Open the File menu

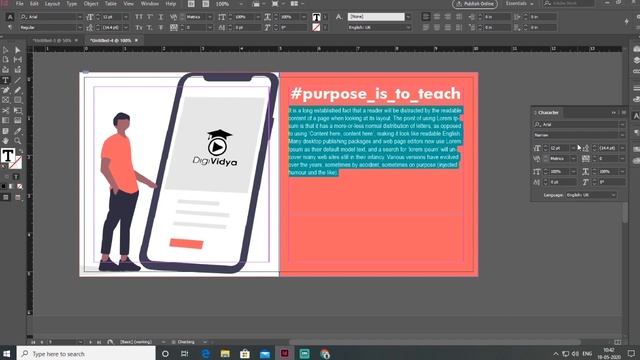20,4
